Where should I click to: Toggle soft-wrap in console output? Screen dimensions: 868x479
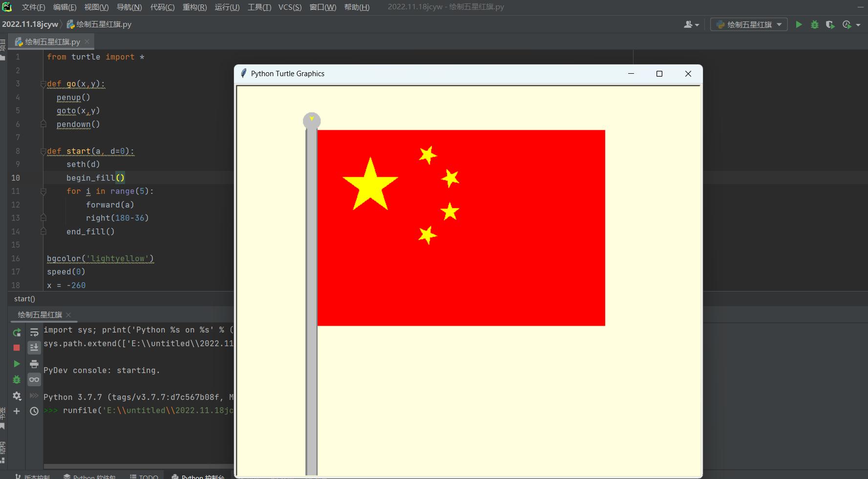[x=34, y=332]
